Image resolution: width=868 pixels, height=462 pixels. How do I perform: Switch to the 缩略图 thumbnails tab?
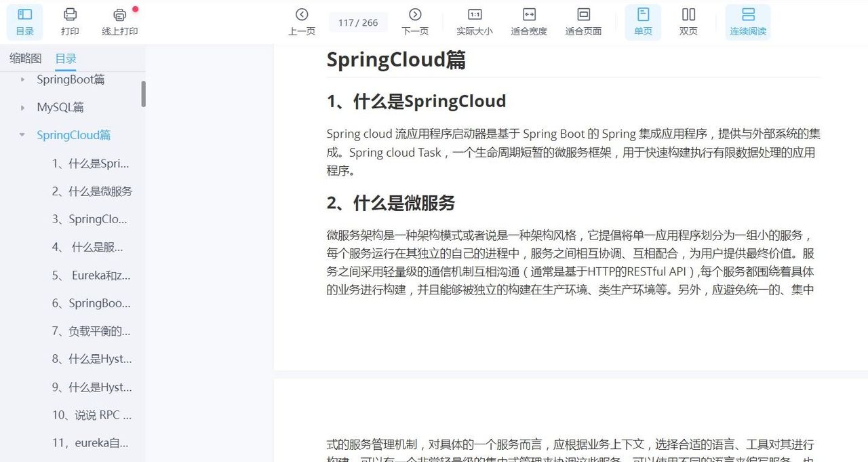[x=24, y=59]
